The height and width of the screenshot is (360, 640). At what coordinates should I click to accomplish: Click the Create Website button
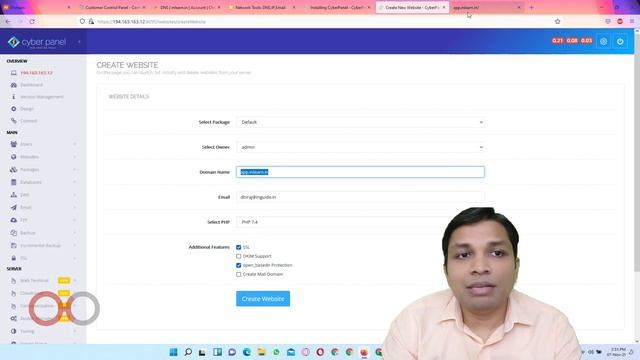click(x=263, y=299)
